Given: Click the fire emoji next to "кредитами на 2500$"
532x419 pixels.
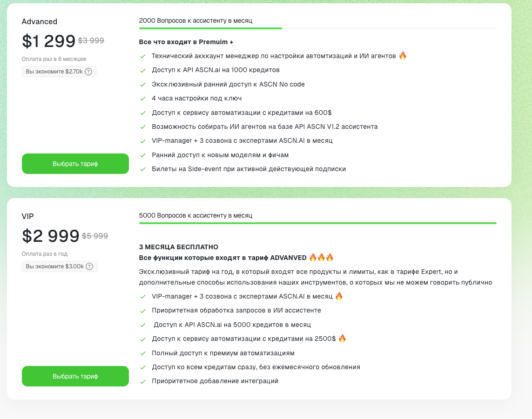Looking at the screenshot, I should point(342,339).
